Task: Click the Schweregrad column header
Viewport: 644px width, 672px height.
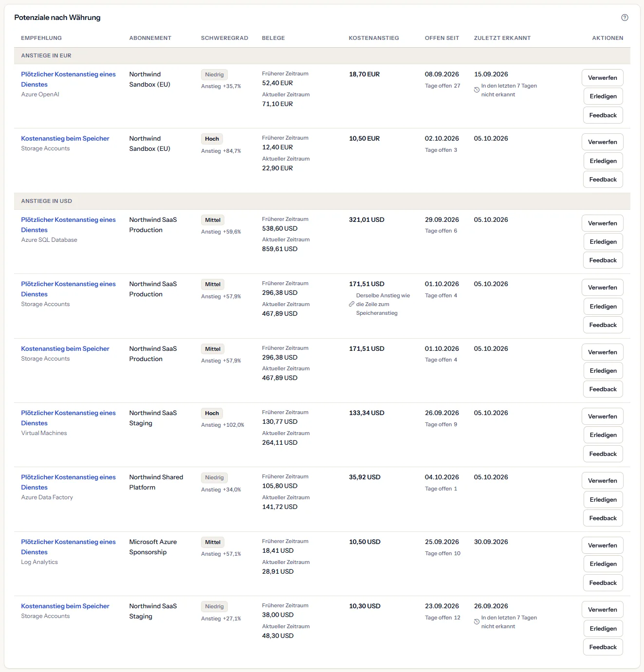Action: pyautogui.click(x=224, y=38)
